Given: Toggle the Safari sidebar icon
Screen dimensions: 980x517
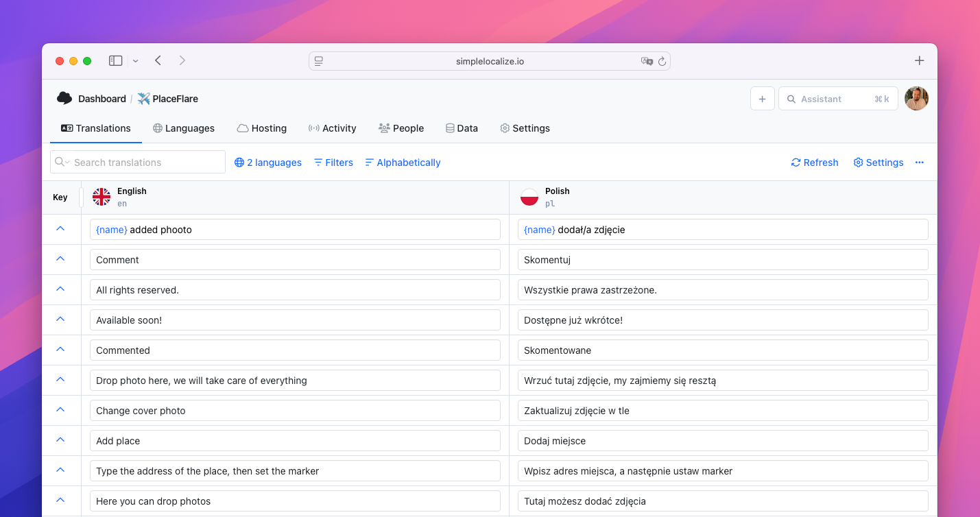Looking at the screenshot, I should [115, 61].
